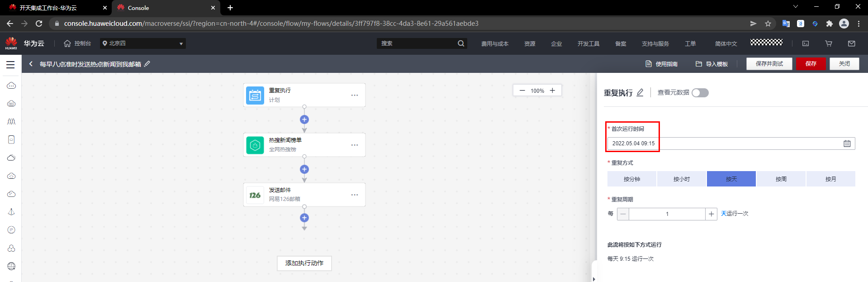
Task: Zoom out the canvas with minus
Action: [522, 91]
